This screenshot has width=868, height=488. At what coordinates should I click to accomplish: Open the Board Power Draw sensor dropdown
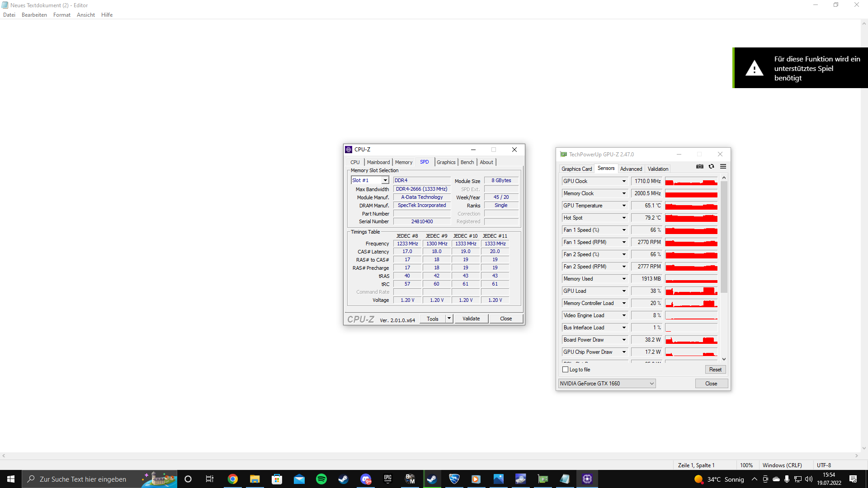click(x=624, y=340)
